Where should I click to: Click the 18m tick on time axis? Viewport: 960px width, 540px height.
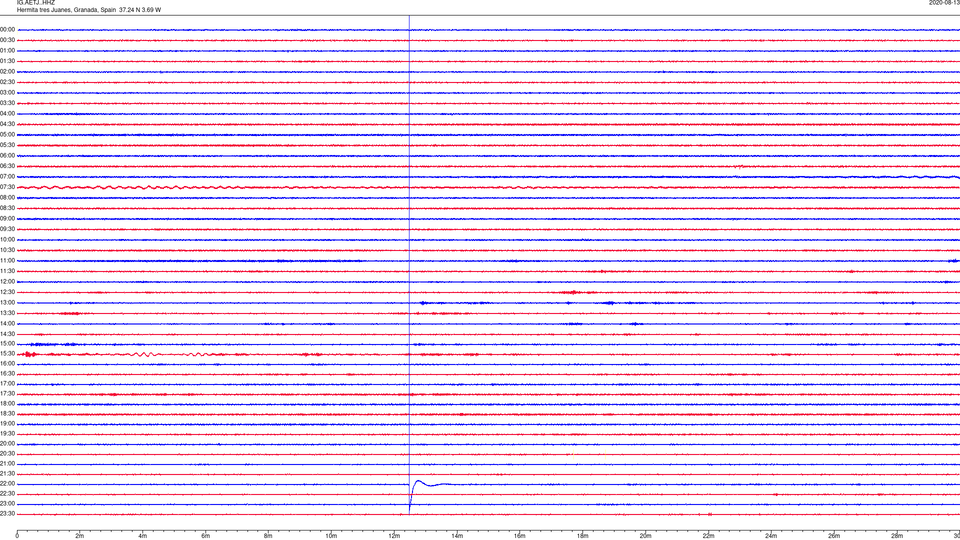click(x=582, y=536)
